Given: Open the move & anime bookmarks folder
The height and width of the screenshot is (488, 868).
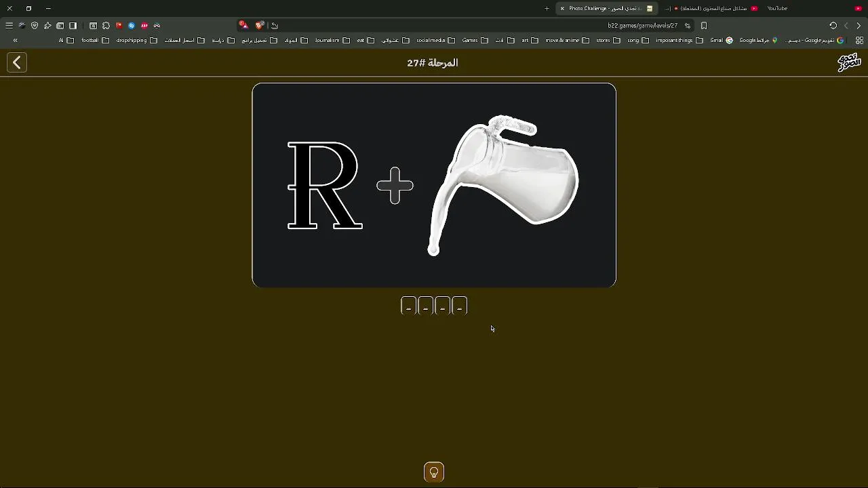Looking at the screenshot, I should [x=567, y=40].
